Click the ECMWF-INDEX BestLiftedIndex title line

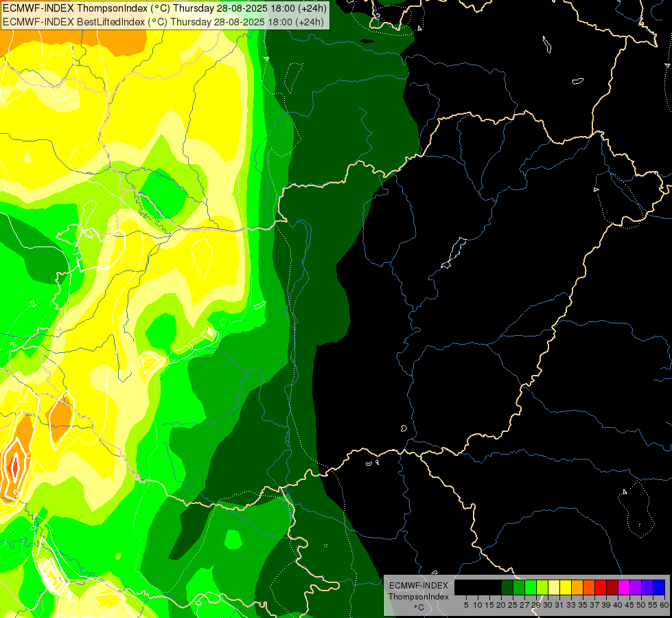click(163, 22)
